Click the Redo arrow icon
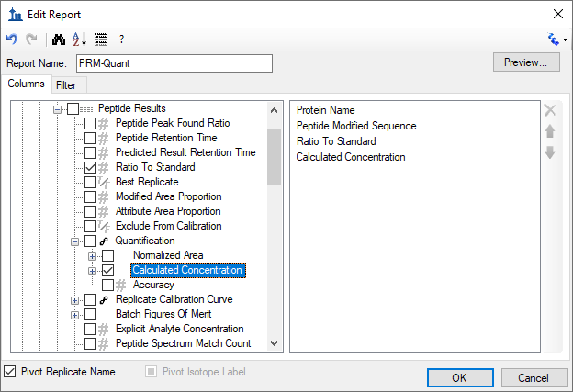Viewport: 573px width, 392px height. click(31, 39)
